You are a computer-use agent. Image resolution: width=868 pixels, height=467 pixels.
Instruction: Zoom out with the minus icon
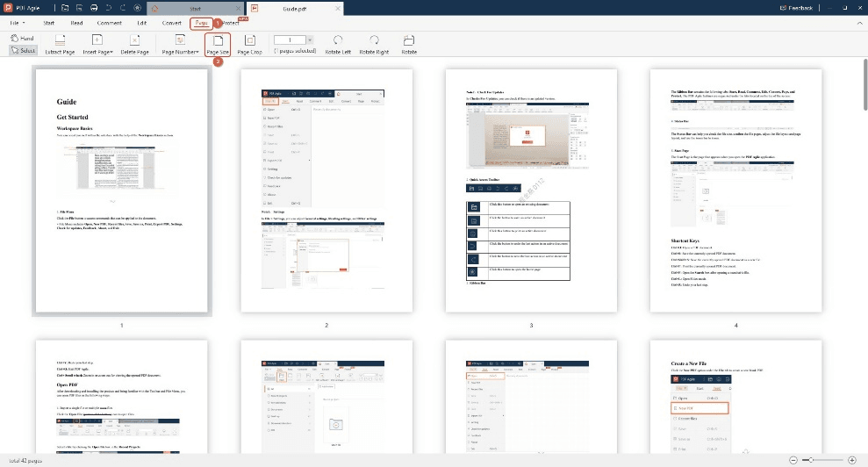point(793,460)
